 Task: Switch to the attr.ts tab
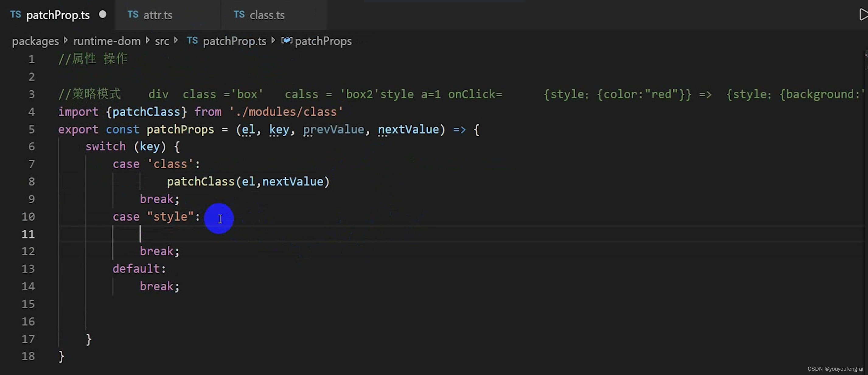coord(158,15)
